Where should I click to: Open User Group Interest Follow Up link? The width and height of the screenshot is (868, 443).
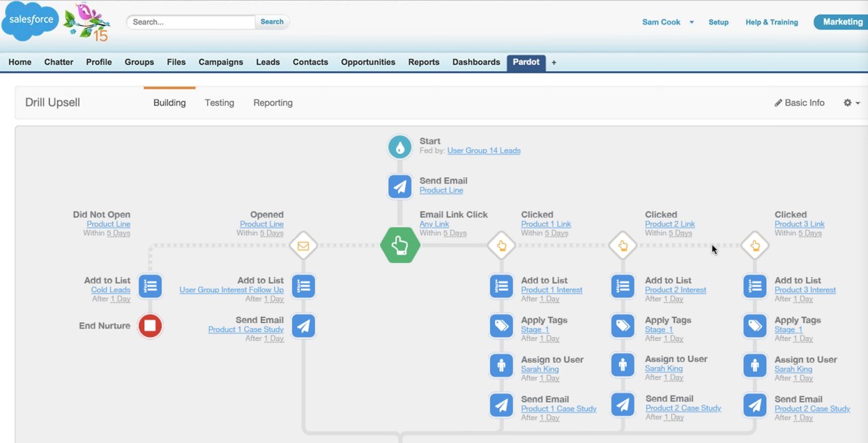tap(231, 290)
